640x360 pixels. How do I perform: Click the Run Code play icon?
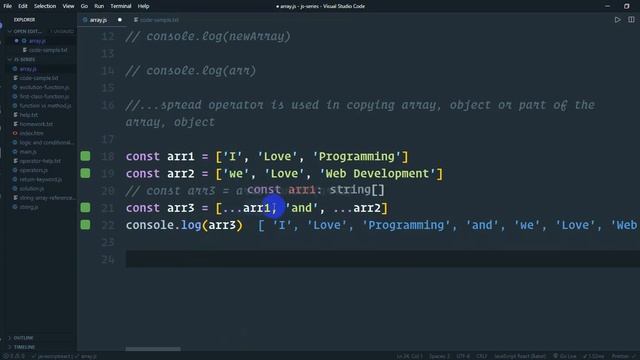[618, 20]
